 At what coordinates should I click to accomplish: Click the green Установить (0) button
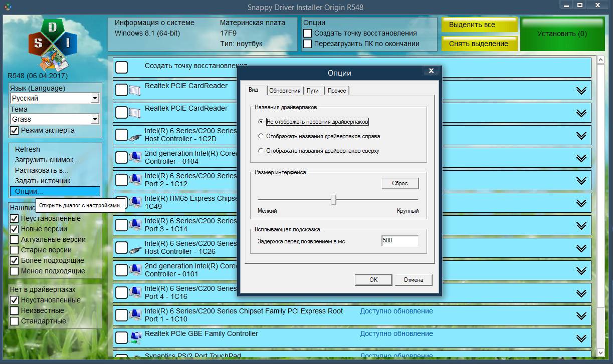point(562,34)
